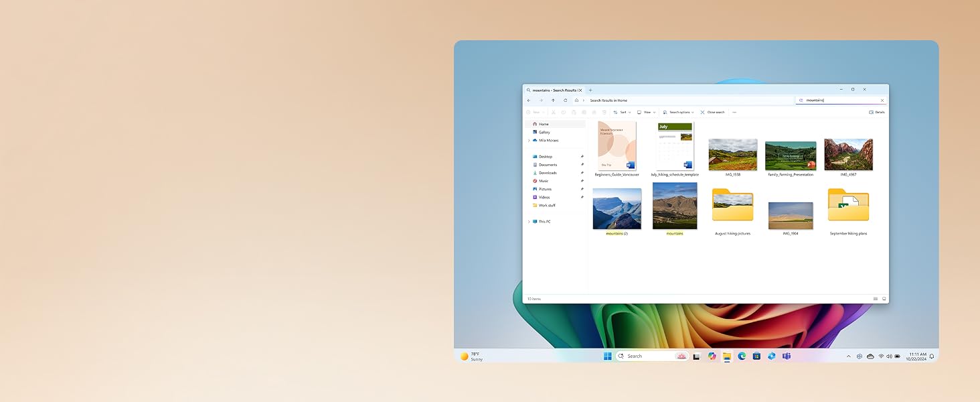Select the Beginners_Guide_Vancouver document
This screenshot has height=402, width=980.
click(x=617, y=149)
